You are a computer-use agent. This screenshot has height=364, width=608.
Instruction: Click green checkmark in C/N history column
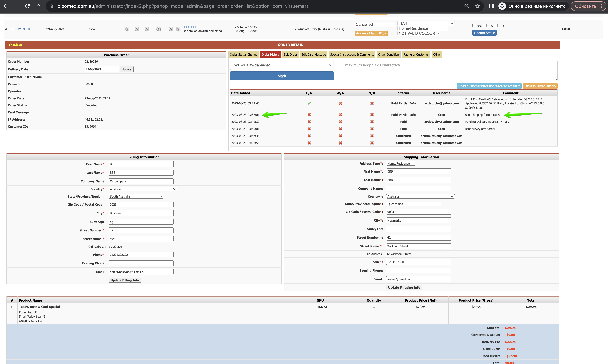(309, 103)
